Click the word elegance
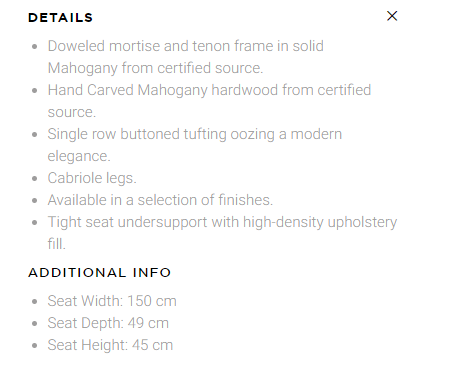The height and width of the screenshot is (369, 454). point(79,156)
